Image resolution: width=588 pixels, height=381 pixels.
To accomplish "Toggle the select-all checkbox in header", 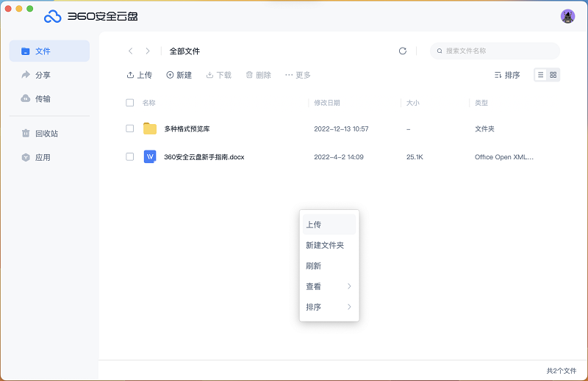I will (130, 103).
